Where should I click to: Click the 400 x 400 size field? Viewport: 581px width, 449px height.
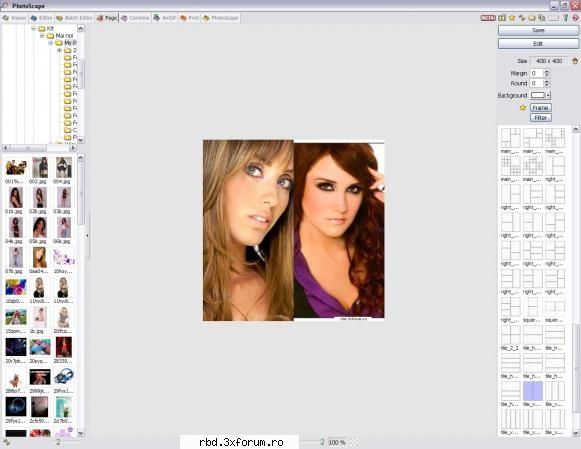[x=549, y=61]
